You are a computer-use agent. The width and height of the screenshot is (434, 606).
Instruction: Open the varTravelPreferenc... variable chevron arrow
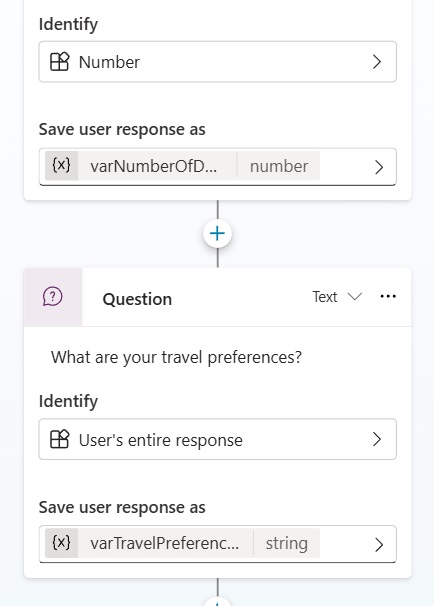coord(379,545)
